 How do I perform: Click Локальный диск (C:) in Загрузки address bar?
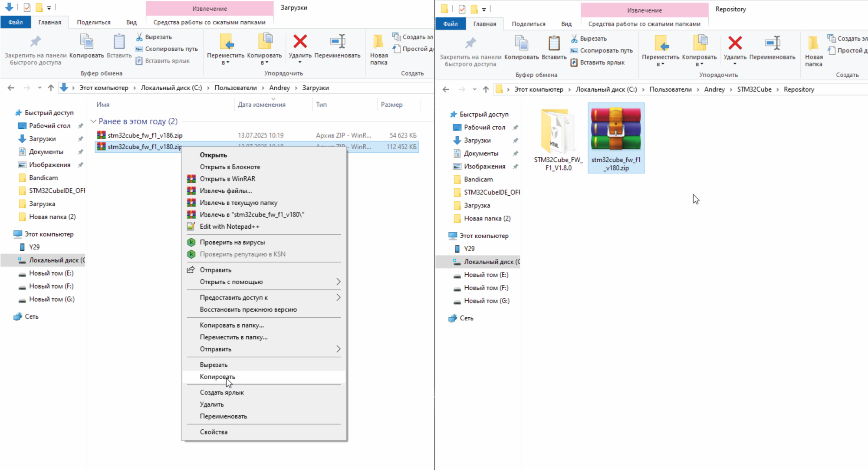(171, 88)
